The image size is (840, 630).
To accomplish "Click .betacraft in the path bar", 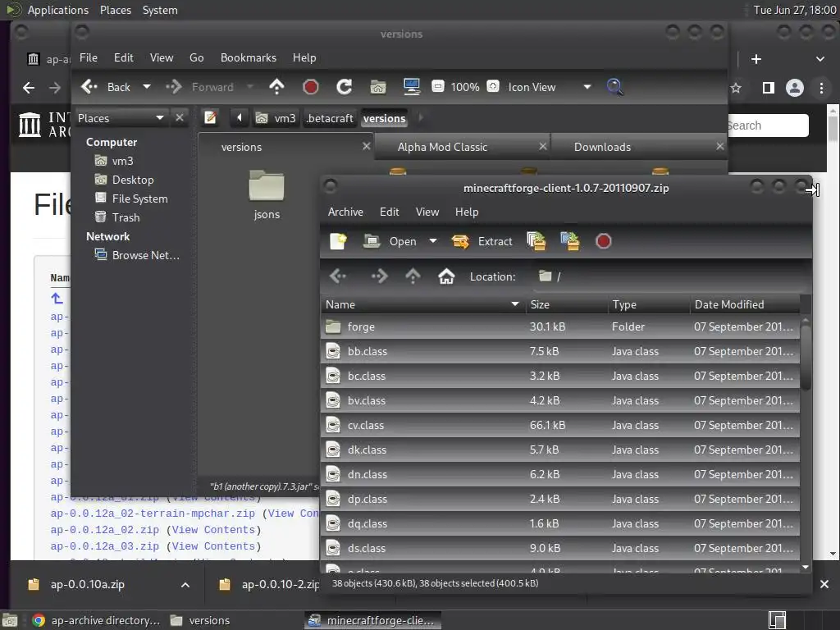I will (x=330, y=118).
